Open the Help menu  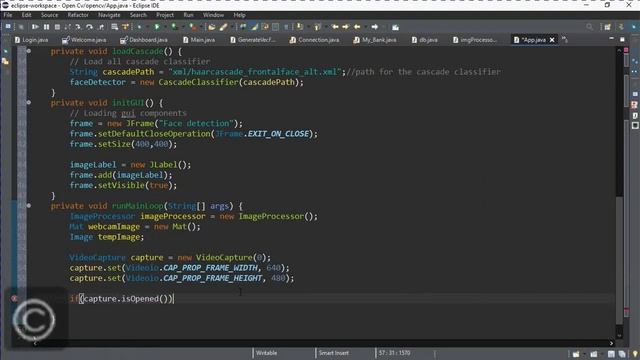(x=239, y=15)
